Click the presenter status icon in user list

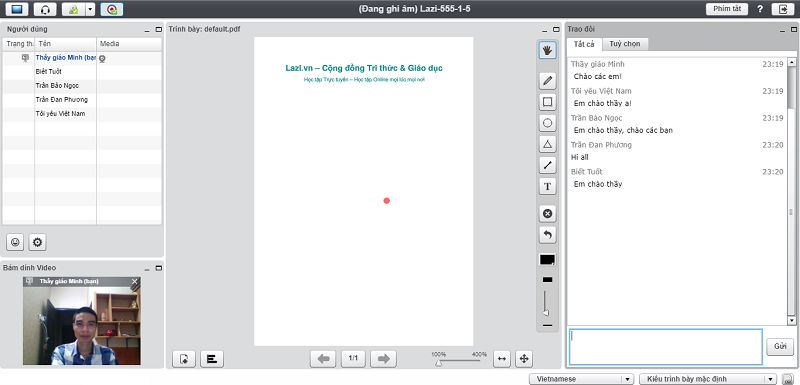pos(26,58)
